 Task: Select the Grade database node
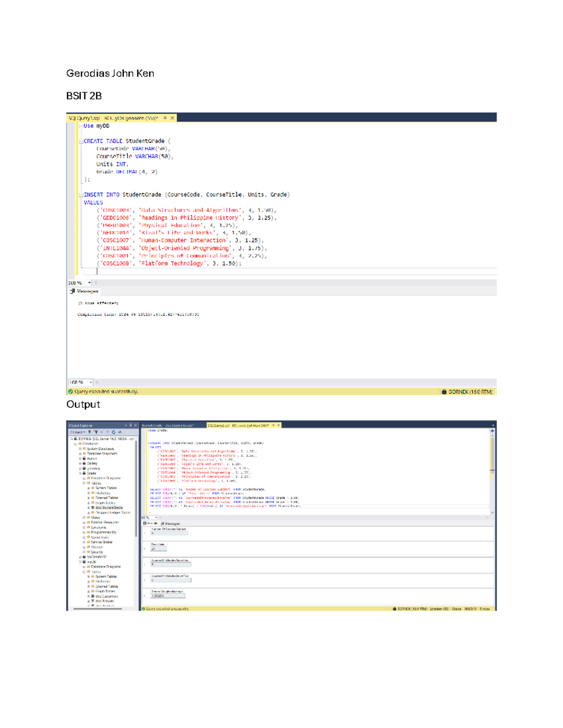[92, 473]
